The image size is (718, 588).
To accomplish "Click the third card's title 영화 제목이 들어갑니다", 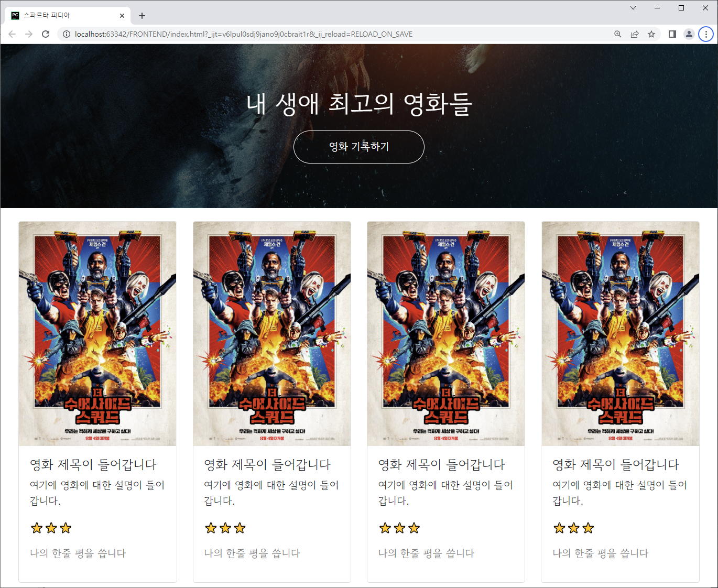I will 442,464.
